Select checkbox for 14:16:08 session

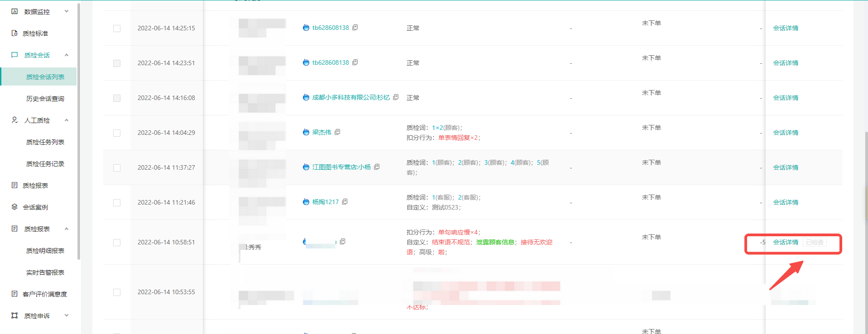[117, 98]
